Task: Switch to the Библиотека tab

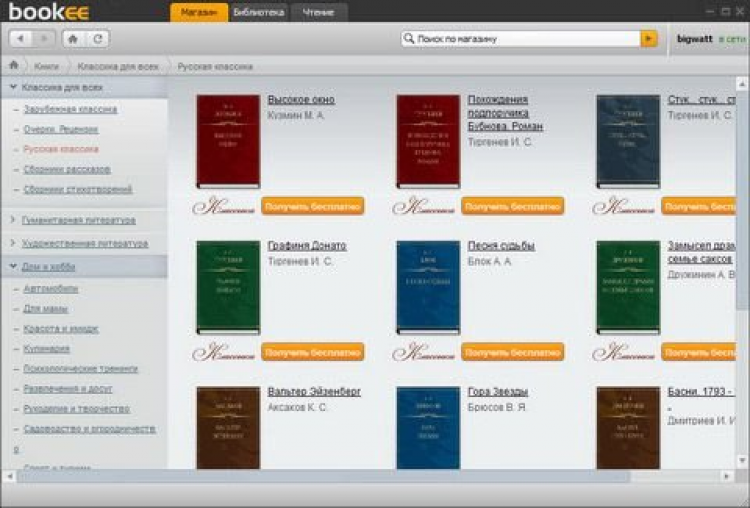Action: point(258,13)
